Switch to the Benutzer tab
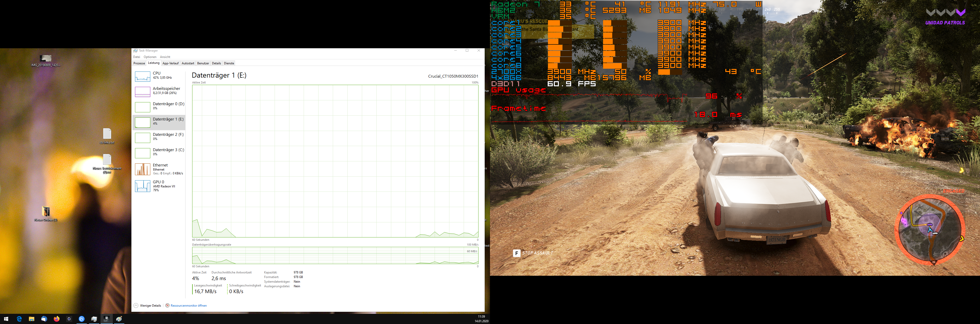 pos(203,63)
